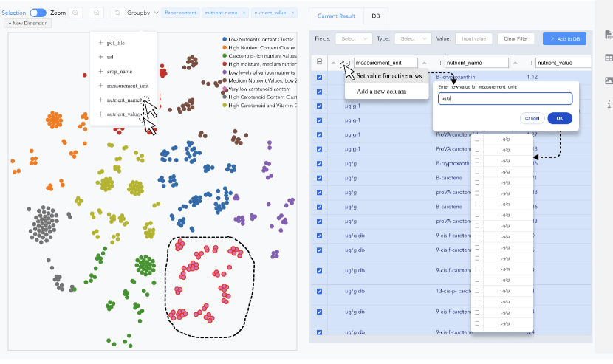The width and height of the screenshot is (613, 364).
Task: Click the measurement_unit column header field
Action: point(386,63)
